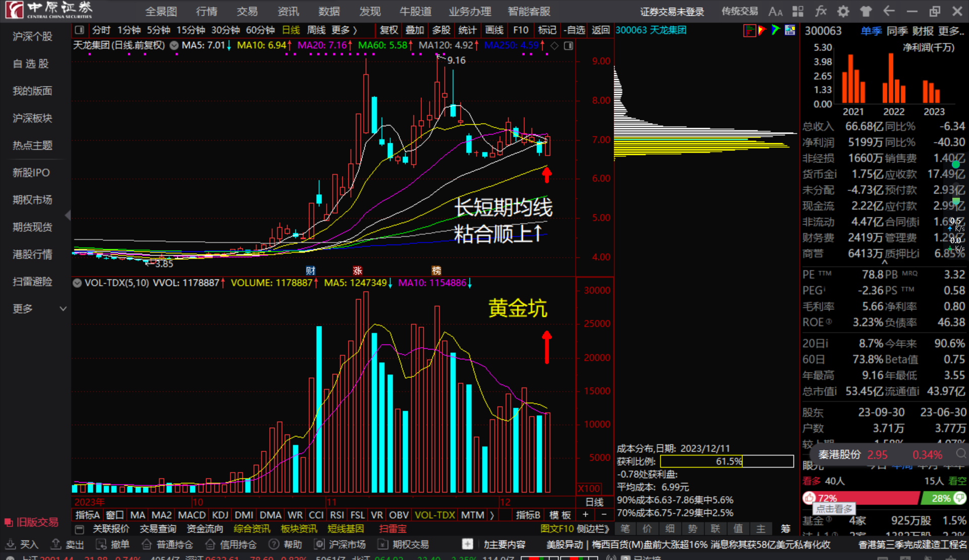Open the 资讯 menu

(x=288, y=11)
